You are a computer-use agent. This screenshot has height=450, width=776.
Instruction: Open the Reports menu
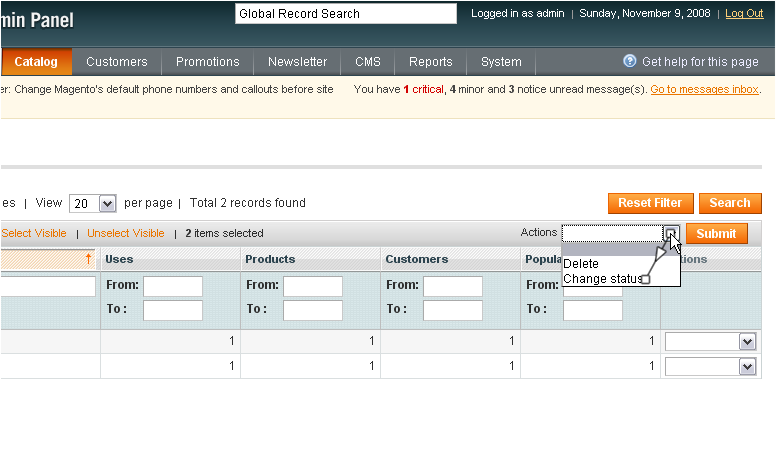point(431,61)
